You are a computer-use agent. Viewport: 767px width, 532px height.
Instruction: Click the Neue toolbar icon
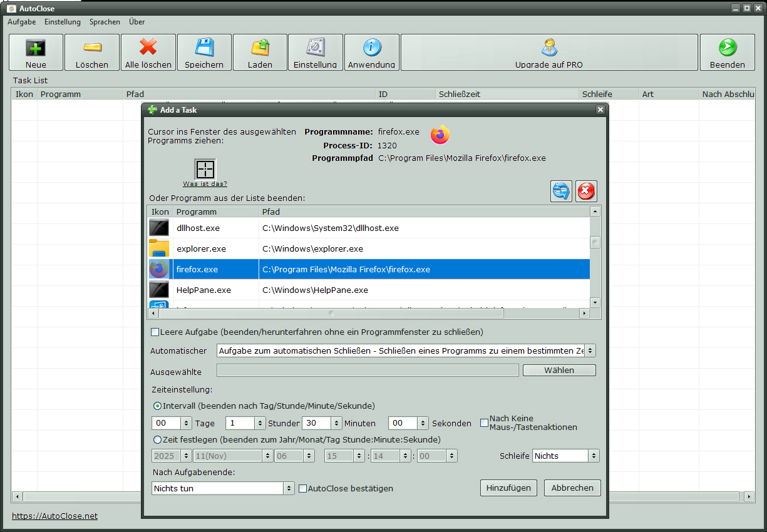coord(36,48)
